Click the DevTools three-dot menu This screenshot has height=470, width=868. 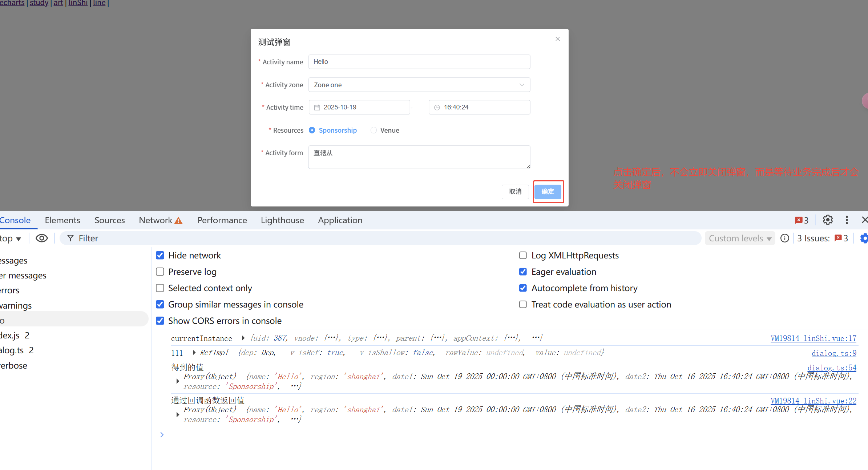click(x=847, y=220)
